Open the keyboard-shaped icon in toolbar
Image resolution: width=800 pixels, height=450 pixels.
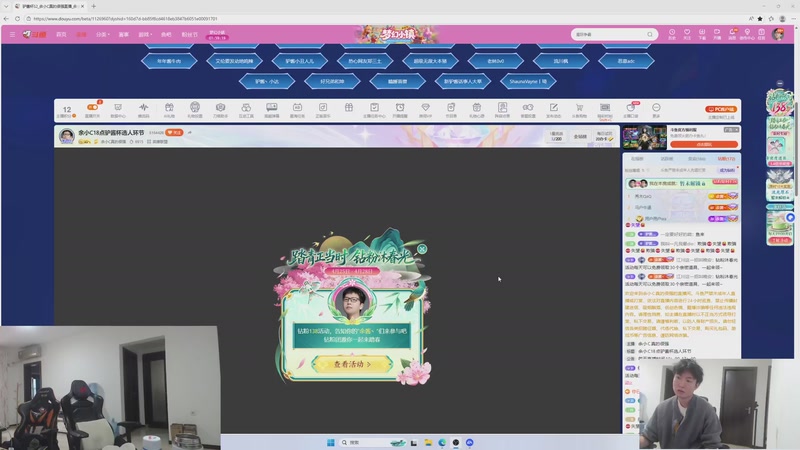605,109
